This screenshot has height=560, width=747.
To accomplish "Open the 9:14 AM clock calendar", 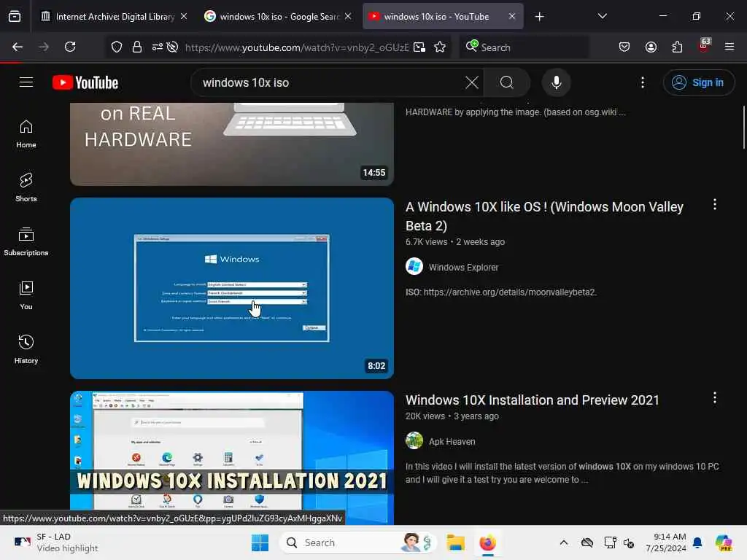I will [666, 542].
